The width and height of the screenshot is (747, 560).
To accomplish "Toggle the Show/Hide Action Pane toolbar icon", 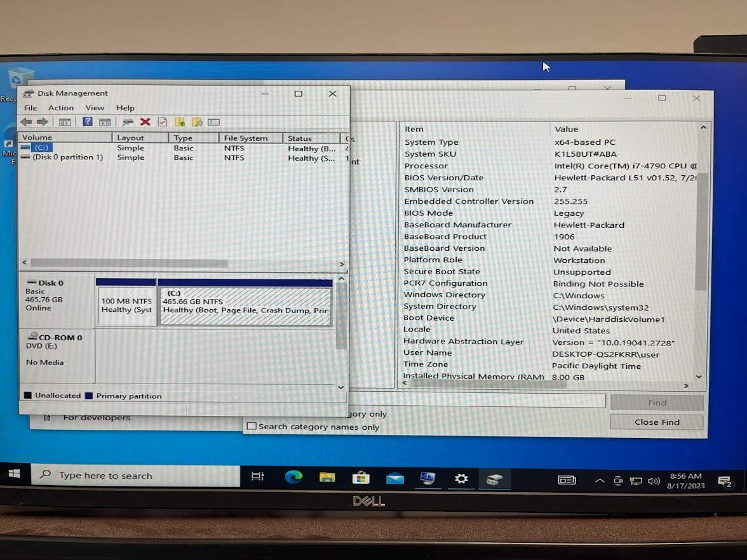I will click(105, 123).
